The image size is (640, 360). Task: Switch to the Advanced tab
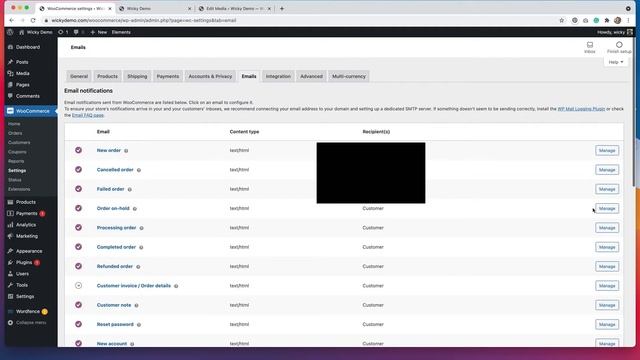click(x=311, y=76)
